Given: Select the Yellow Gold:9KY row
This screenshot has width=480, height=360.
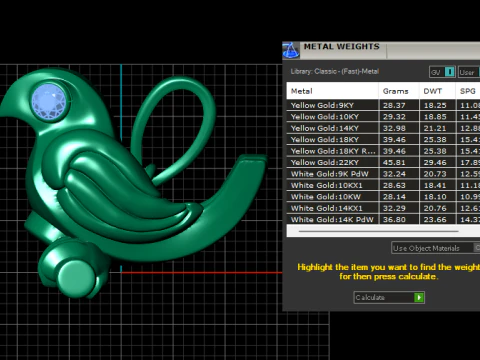Looking at the screenshot, I should 383,105.
